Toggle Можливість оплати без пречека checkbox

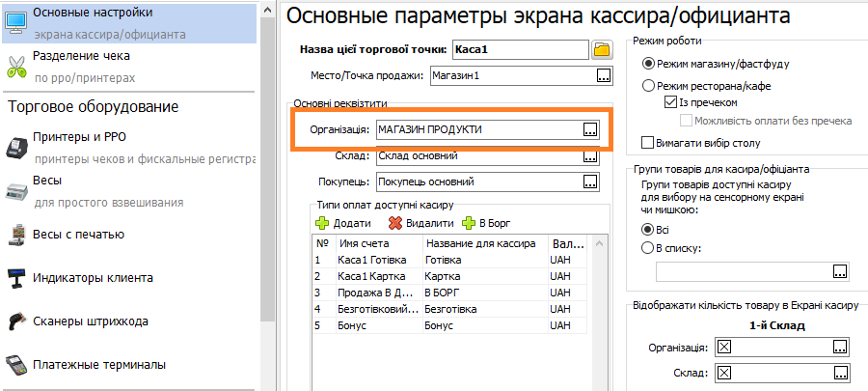coord(687,120)
